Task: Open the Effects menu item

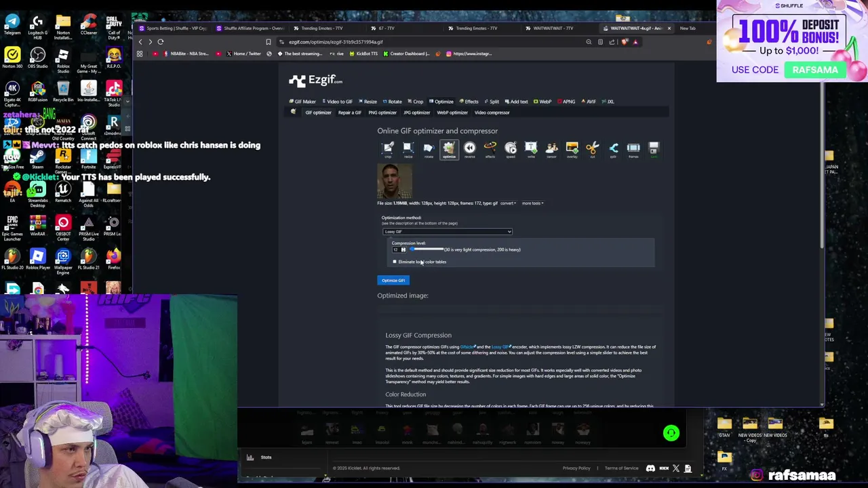Action: [469, 102]
